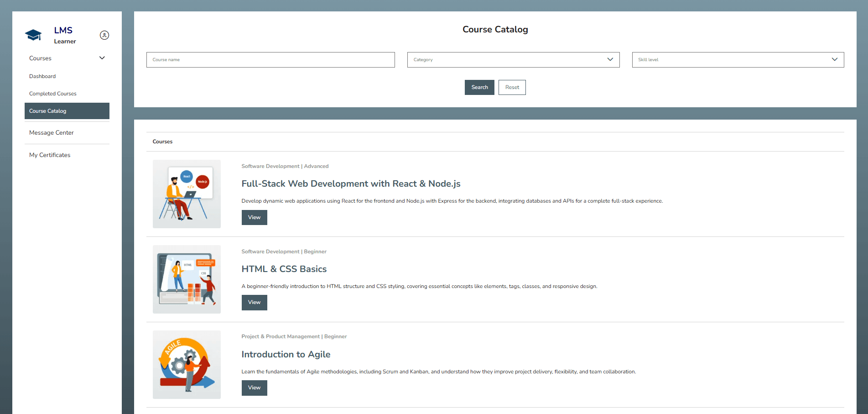Image resolution: width=868 pixels, height=414 pixels.
Task: Select Course Catalog in the sidebar
Action: click(x=48, y=111)
